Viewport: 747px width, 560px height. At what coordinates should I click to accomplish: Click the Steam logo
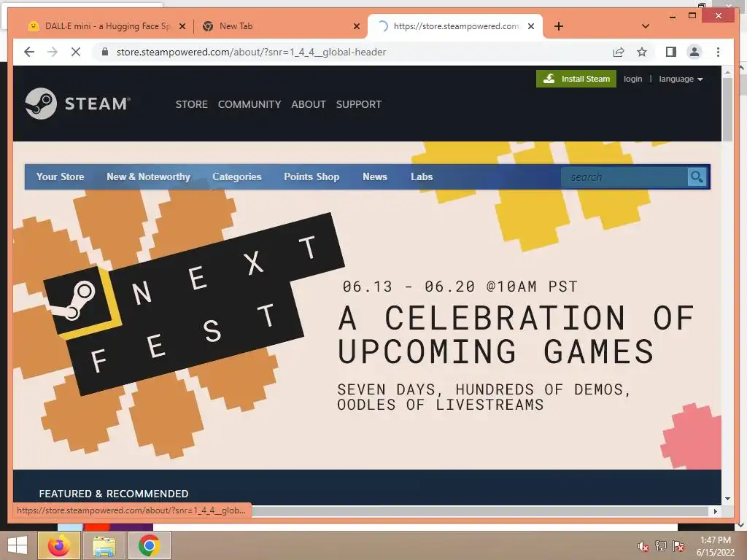click(77, 104)
